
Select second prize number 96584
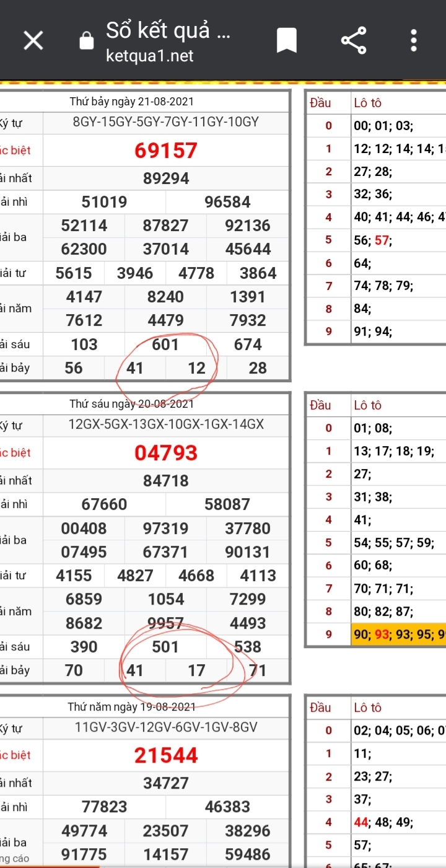[227, 202]
